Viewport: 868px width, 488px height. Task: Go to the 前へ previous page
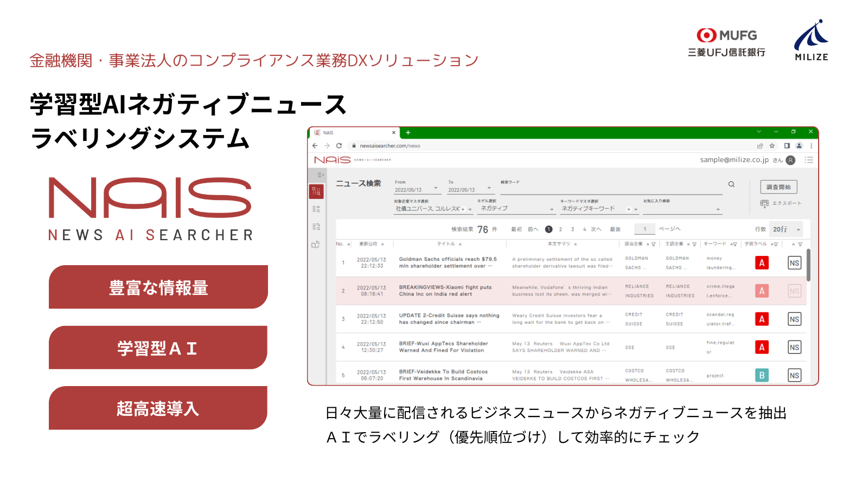point(533,229)
